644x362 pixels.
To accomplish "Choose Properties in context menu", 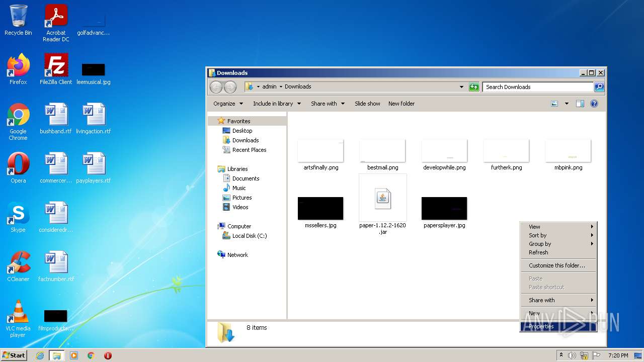I will (x=558, y=326).
